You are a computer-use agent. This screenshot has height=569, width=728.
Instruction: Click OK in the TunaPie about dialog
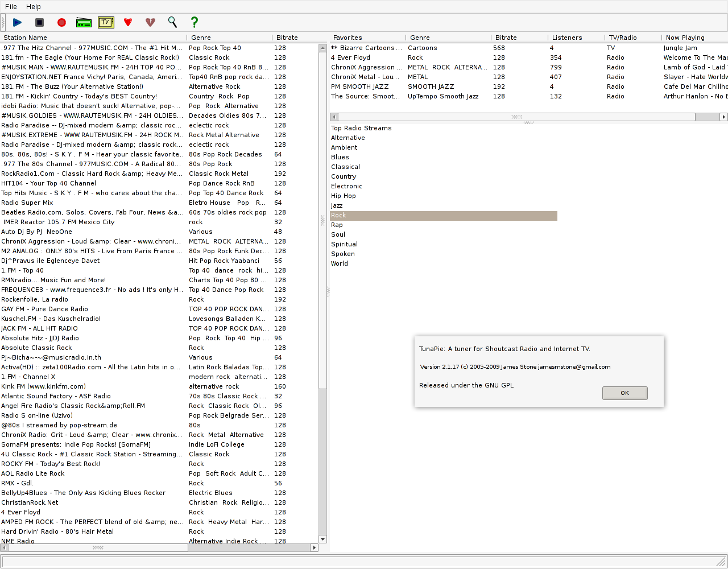(624, 393)
